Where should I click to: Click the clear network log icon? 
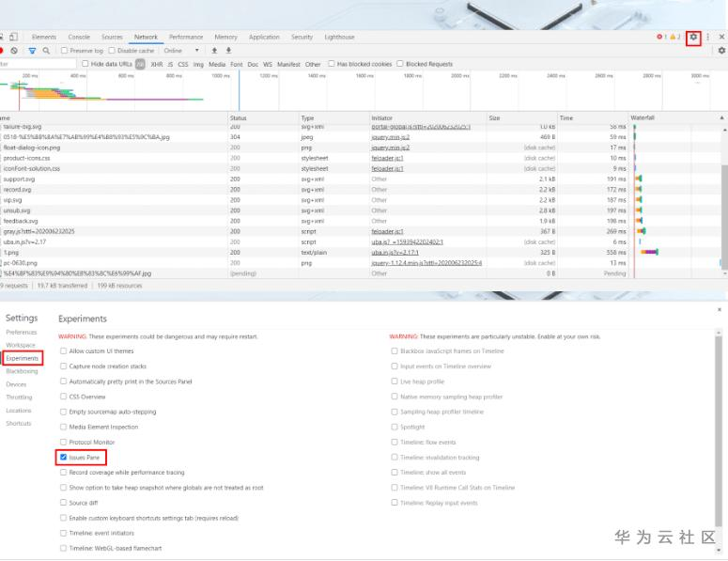(x=14, y=51)
